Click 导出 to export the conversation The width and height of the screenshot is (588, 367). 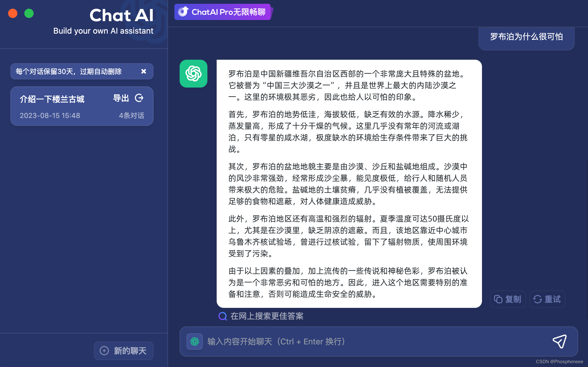coord(121,98)
